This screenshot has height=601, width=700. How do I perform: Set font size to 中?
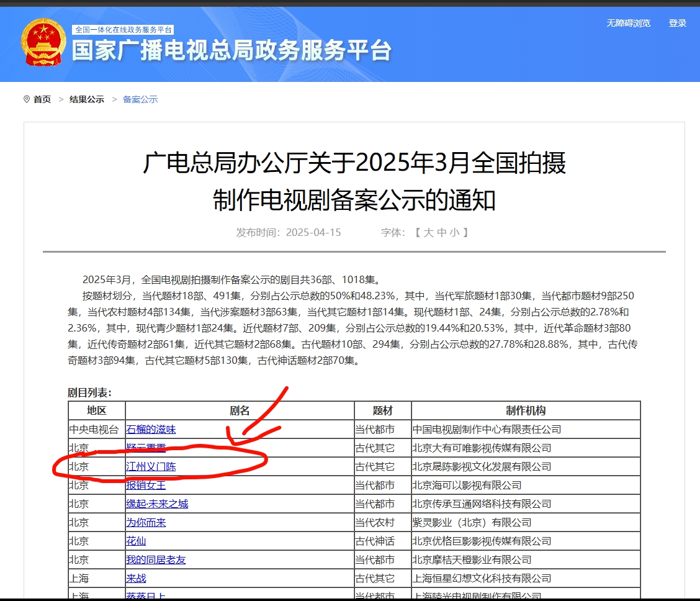(x=442, y=232)
